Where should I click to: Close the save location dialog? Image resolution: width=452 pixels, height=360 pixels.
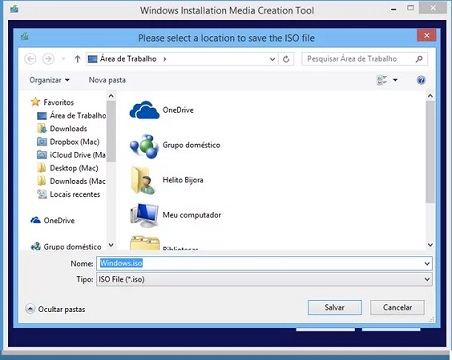tap(426, 36)
